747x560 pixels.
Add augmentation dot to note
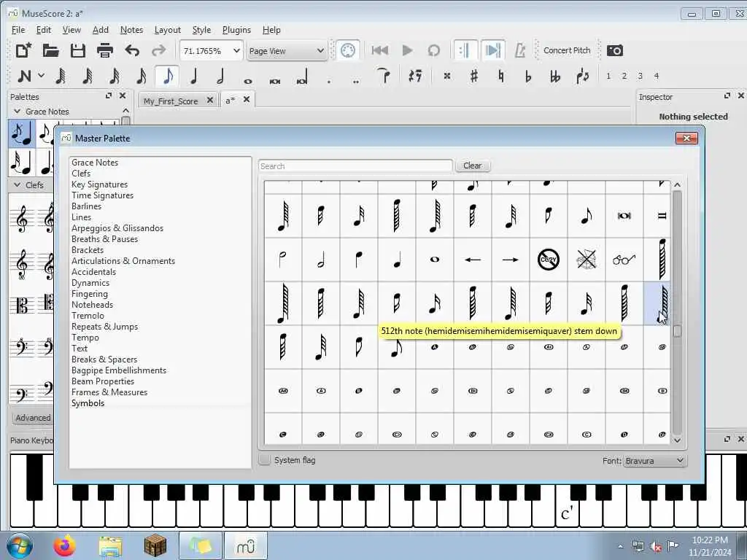[329, 81]
